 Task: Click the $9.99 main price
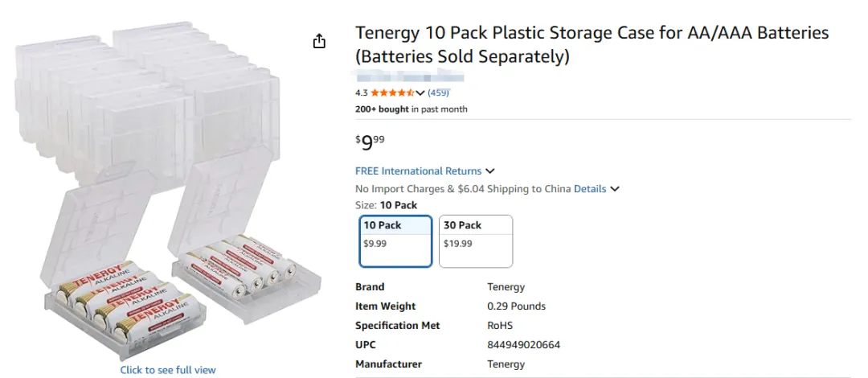370,142
